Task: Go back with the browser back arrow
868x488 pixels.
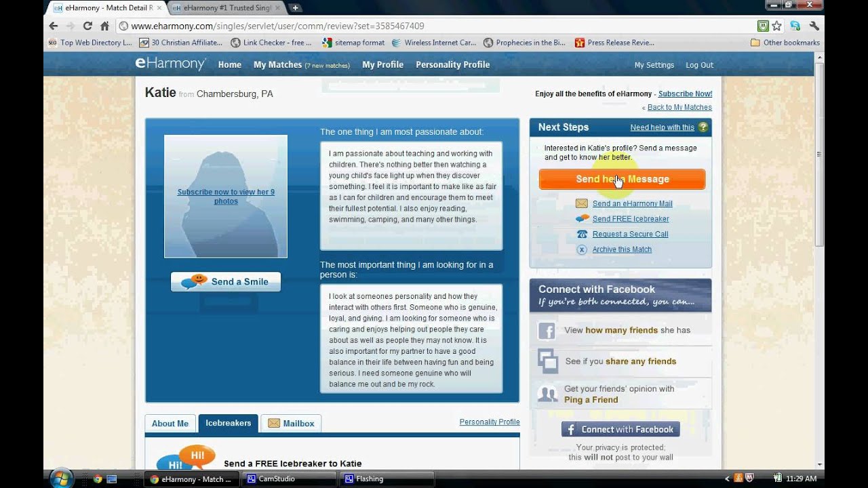Action: [x=54, y=26]
